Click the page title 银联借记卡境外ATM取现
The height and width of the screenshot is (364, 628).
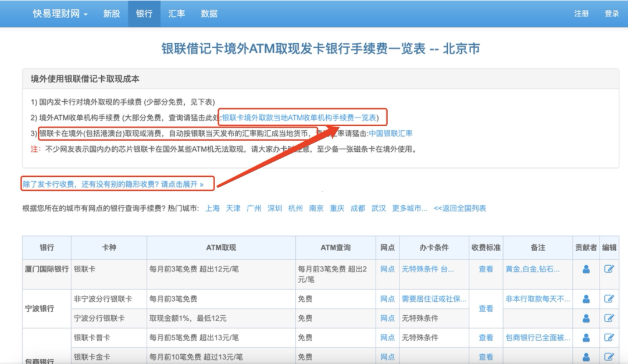[320, 49]
